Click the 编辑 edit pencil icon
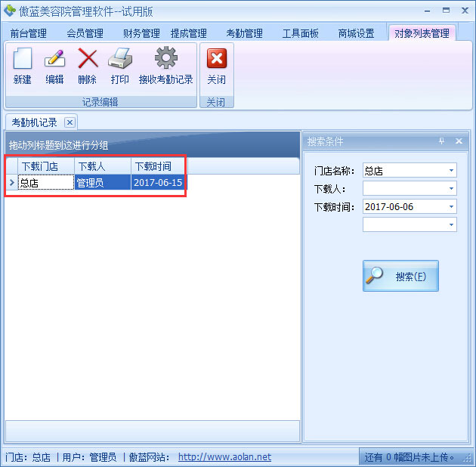This screenshot has height=467, width=476. click(x=54, y=59)
